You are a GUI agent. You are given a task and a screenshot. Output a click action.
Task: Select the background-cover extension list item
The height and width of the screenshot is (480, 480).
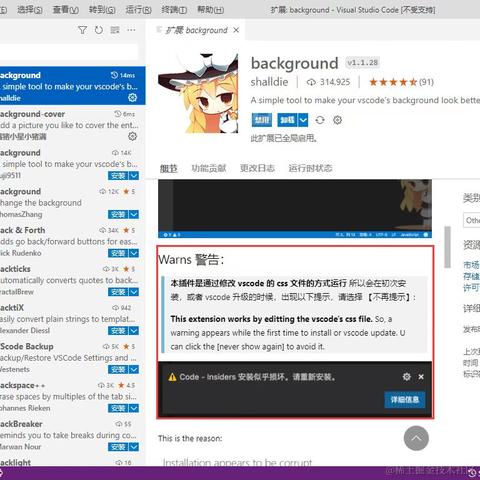coord(72,125)
